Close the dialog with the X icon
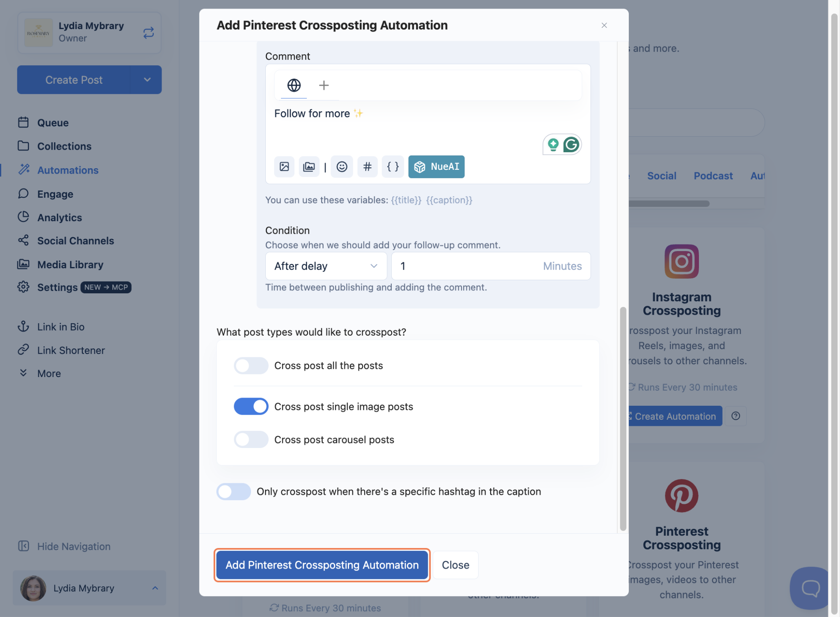 (x=604, y=25)
